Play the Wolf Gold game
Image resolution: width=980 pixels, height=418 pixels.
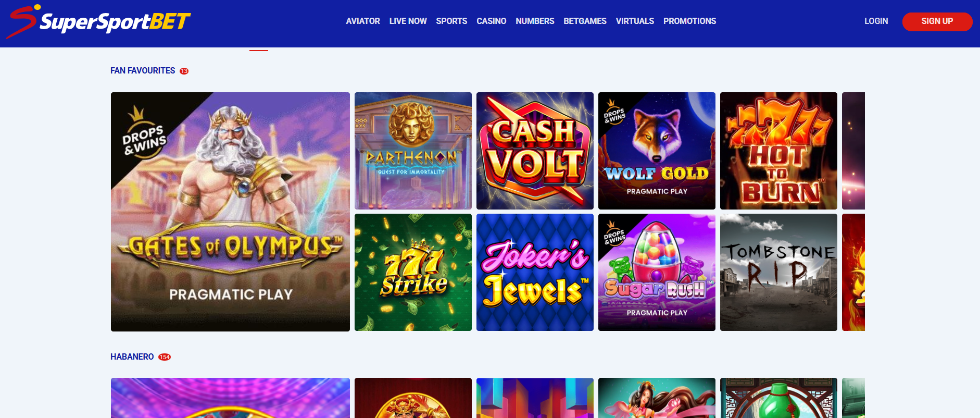point(657,151)
